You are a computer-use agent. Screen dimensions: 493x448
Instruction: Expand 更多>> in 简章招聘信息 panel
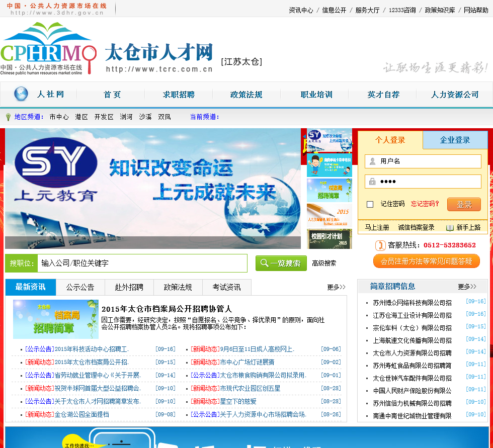coord(467,287)
